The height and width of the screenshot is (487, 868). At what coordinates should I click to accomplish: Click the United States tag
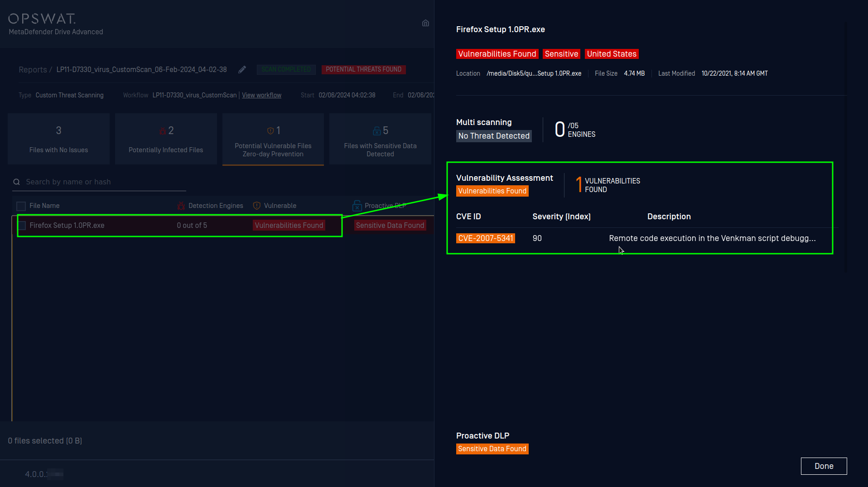click(612, 54)
